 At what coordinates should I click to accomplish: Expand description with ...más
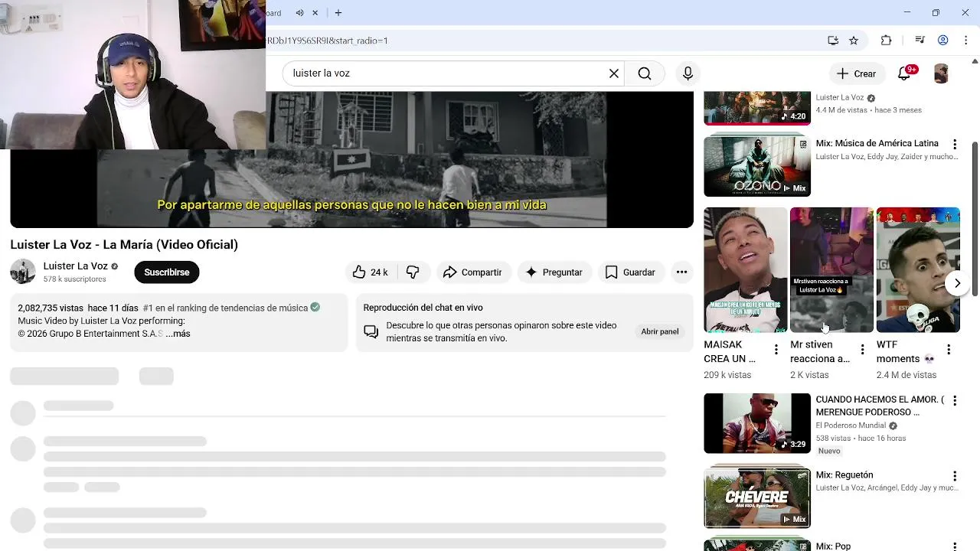click(178, 334)
